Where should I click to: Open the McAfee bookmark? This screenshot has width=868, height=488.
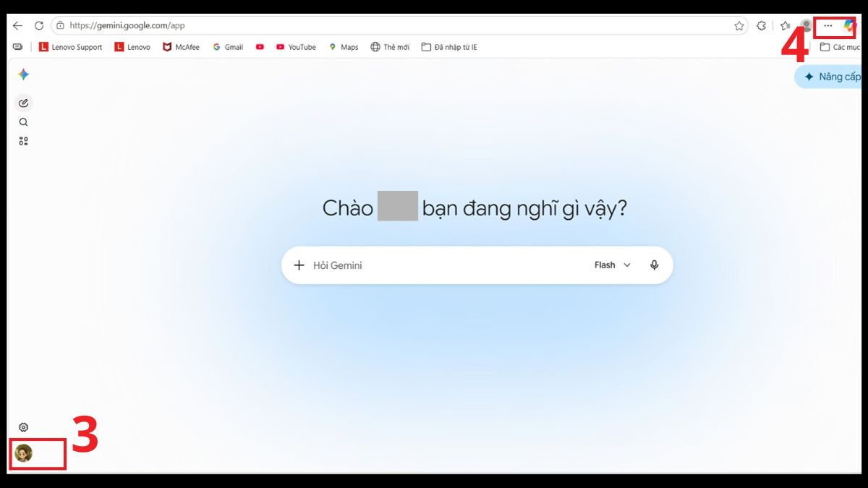pos(182,47)
